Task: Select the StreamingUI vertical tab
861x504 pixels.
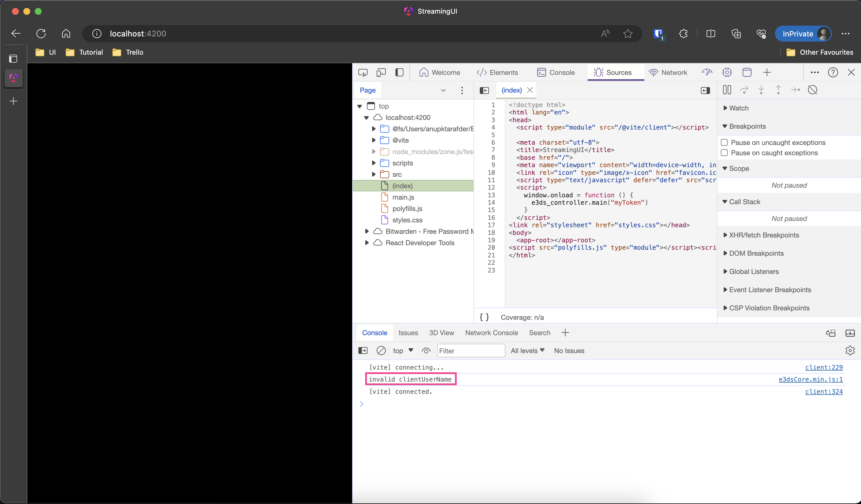Action: [14, 78]
